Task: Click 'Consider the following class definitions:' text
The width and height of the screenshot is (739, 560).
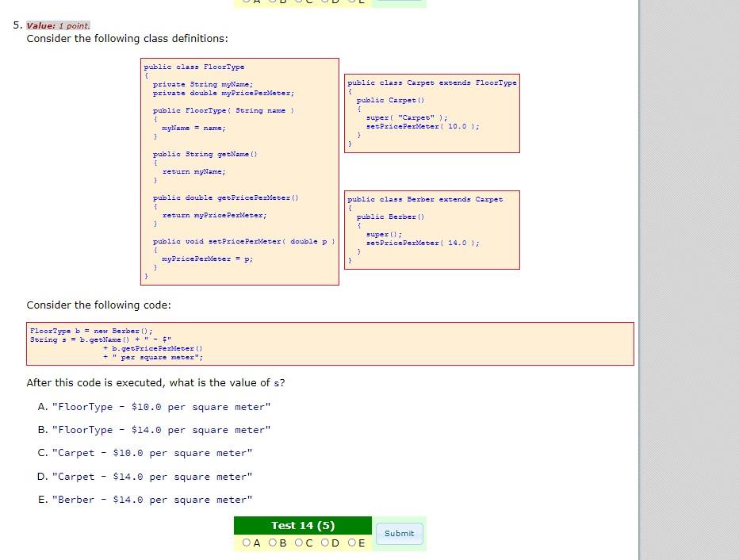Action: pyautogui.click(x=127, y=39)
